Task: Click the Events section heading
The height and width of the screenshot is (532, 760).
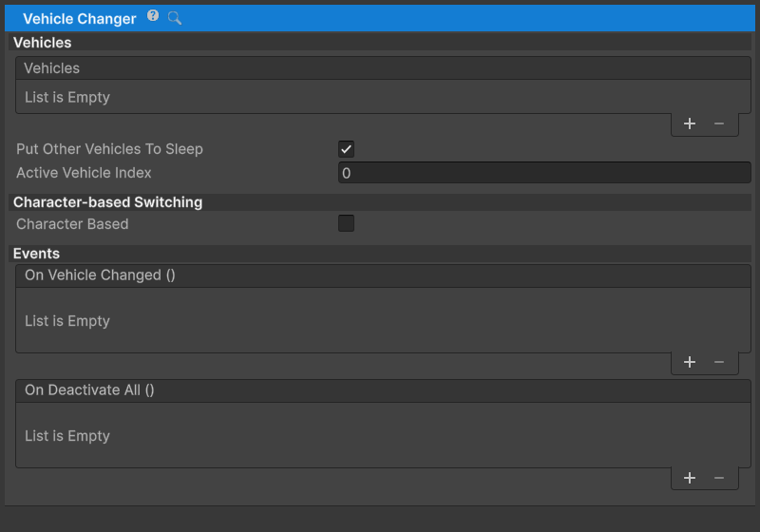Action: tap(36, 254)
